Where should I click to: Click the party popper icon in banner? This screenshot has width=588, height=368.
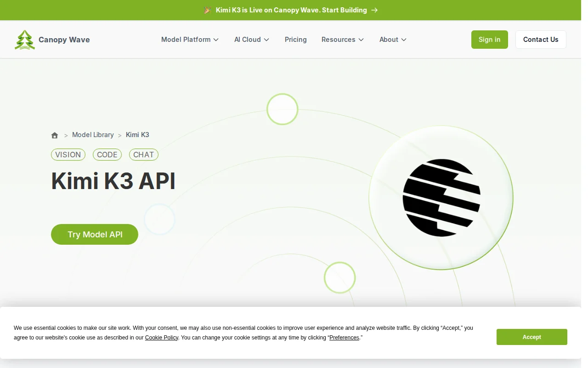(x=208, y=10)
